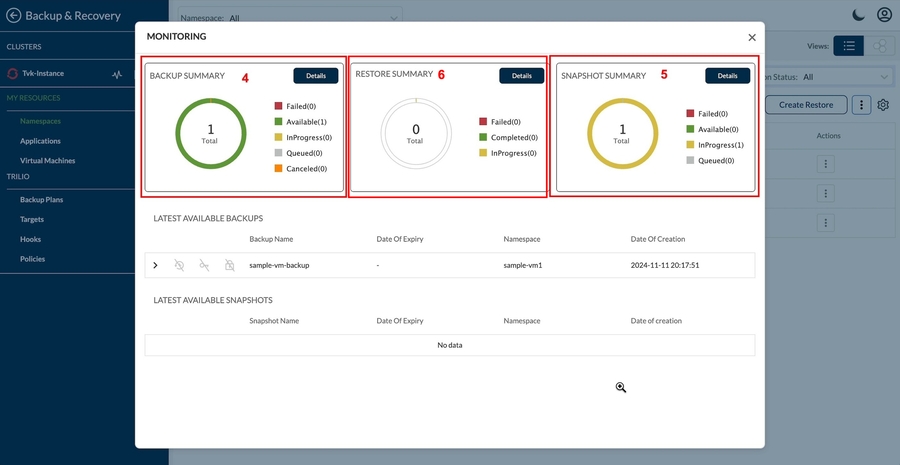
Task: Open the user profile icon
Action: point(884,15)
